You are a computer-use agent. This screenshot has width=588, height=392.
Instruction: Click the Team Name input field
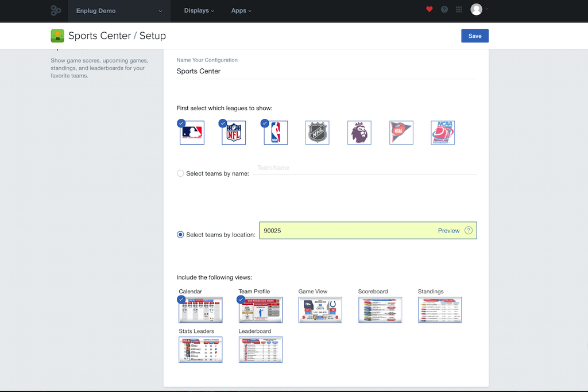point(365,168)
